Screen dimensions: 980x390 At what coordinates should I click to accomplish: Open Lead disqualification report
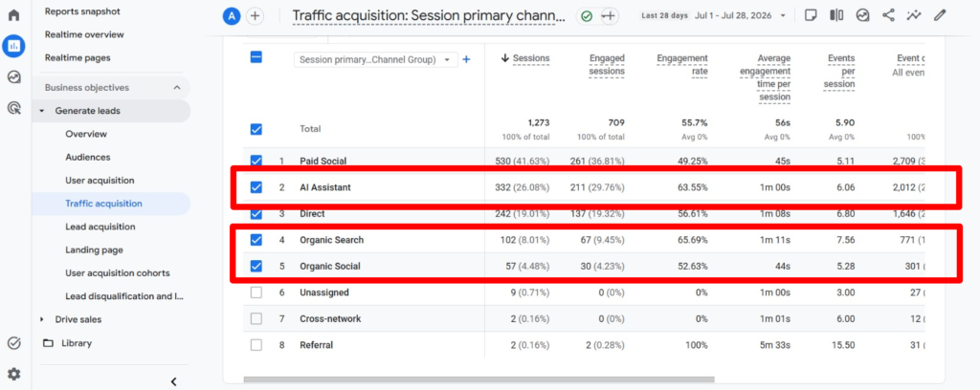tap(125, 296)
